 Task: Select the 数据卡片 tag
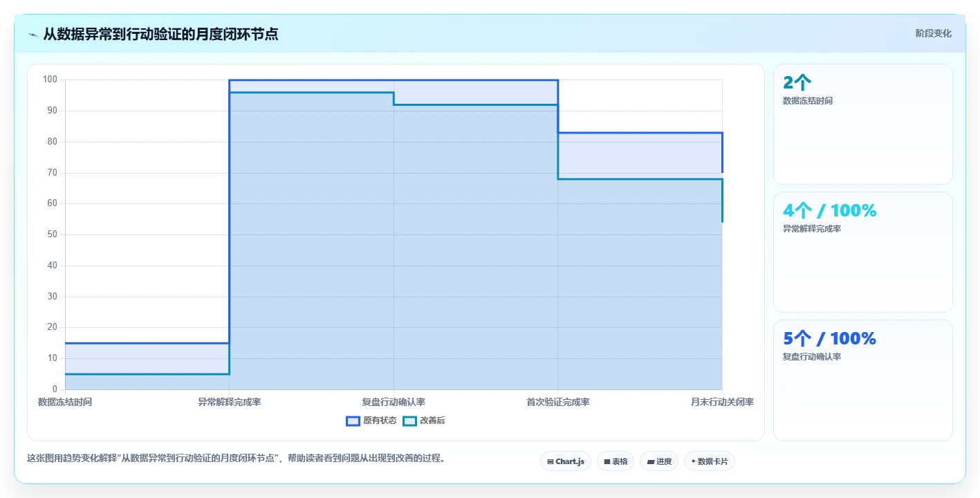point(709,461)
